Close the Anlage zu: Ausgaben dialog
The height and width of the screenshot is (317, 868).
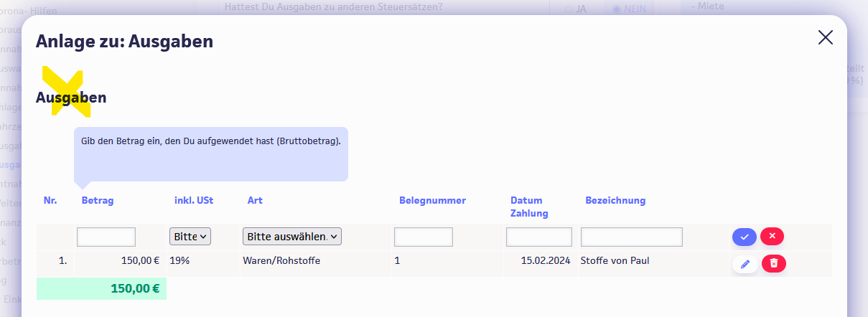(x=826, y=38)
